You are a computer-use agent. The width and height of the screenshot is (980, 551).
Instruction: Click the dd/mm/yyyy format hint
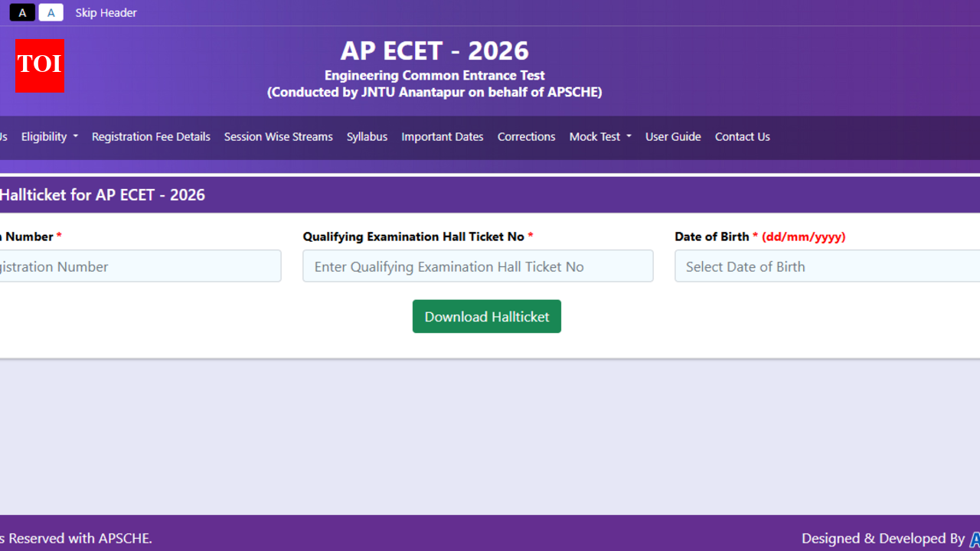(803, 236)
